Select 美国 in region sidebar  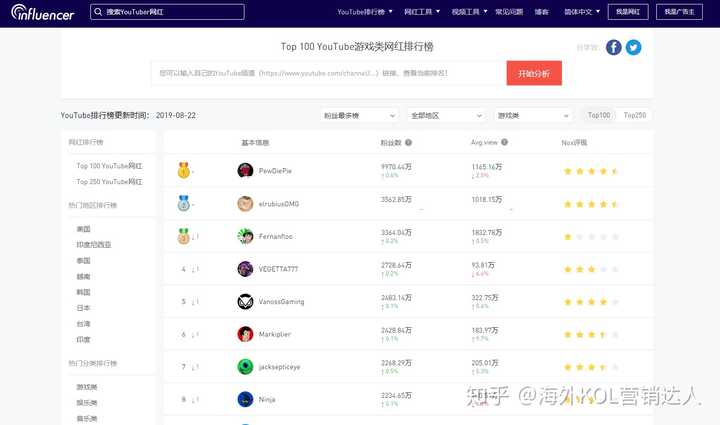click(84, 229)
